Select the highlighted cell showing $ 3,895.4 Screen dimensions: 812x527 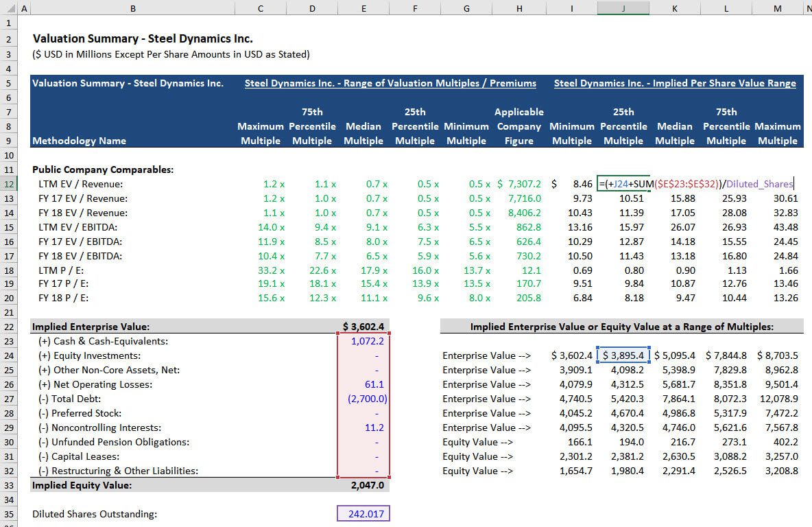[623, 355]
